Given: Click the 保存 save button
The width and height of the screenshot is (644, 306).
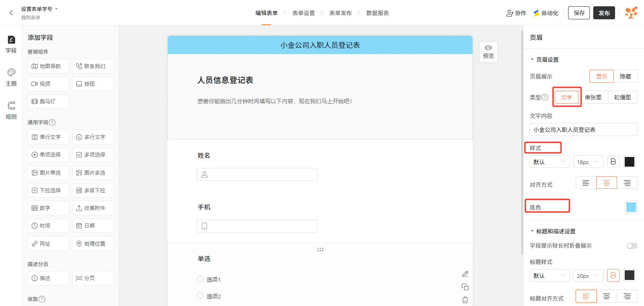Looking at the screenshot, I should point(579,13).
